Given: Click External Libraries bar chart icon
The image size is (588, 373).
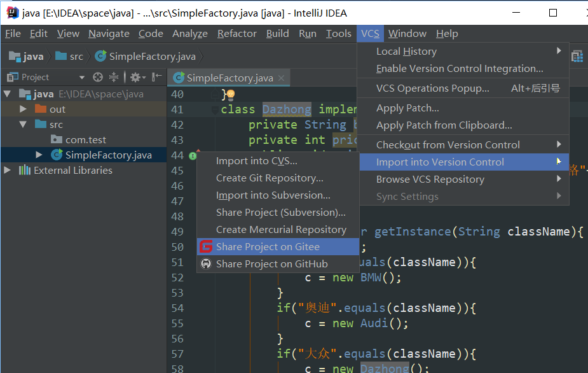Looking at the screenshot, I should [x=25, y=170].
